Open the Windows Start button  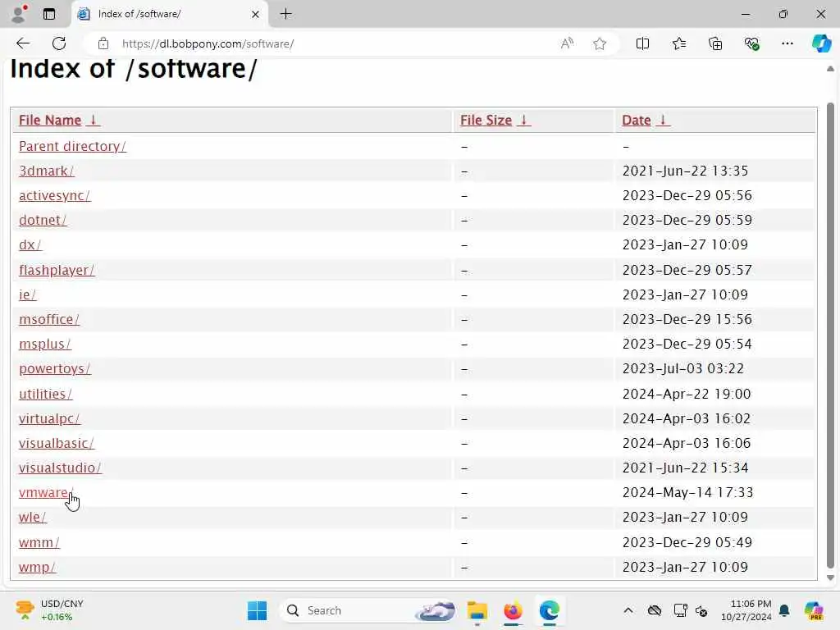[x=257, y=610]
